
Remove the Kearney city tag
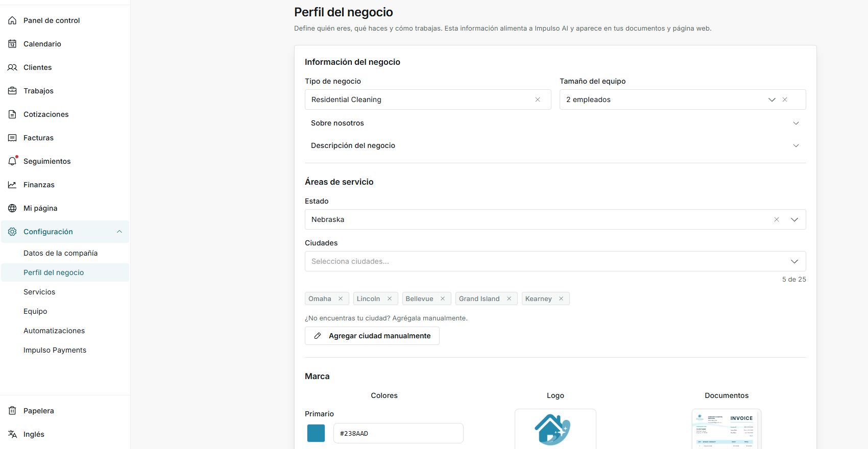tap(561, 298)
